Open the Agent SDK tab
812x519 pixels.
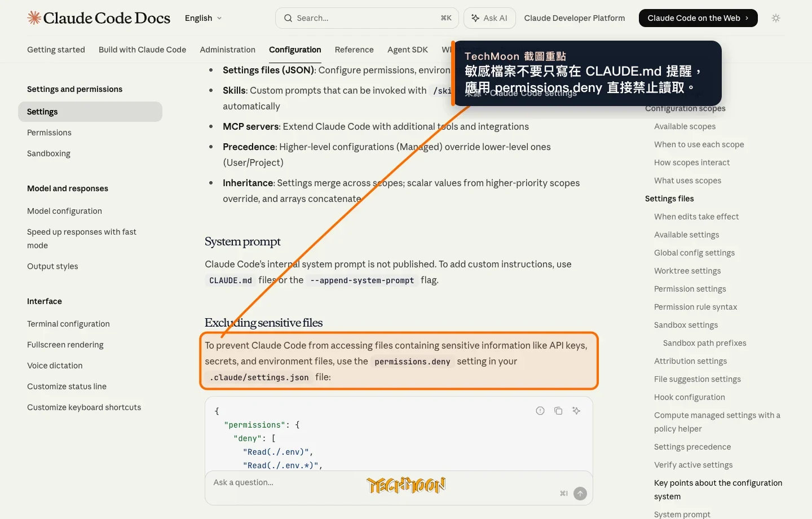tap(408, 50)
